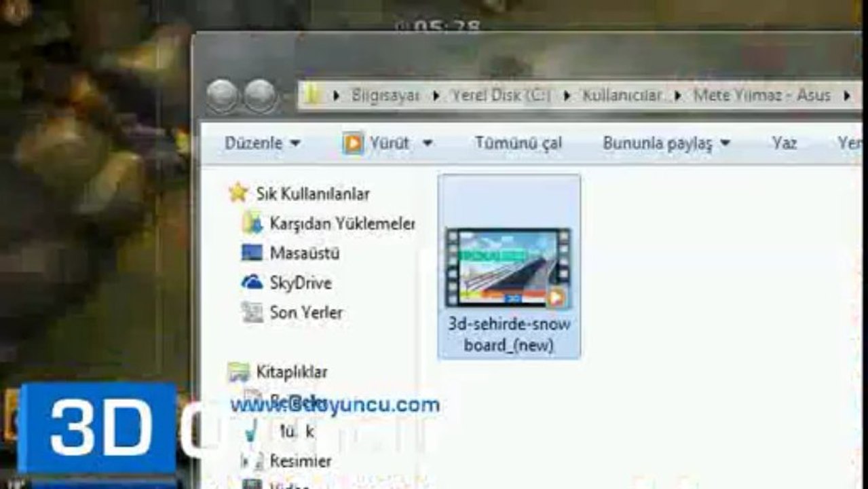The width and height of the screenshot is (868, 489).
Task: Go to Yerel Disk (C:) in address bar
Action: pos(501,96)
